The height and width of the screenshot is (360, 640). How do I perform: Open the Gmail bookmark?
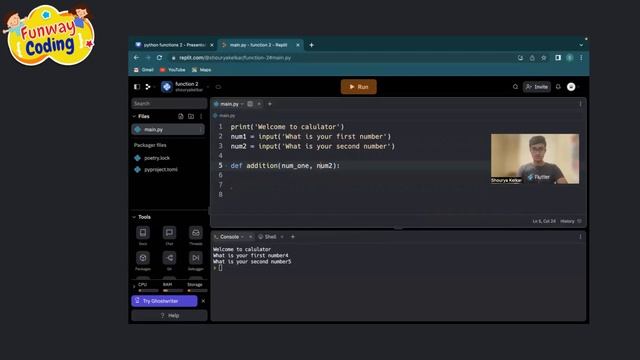[144, 70]
